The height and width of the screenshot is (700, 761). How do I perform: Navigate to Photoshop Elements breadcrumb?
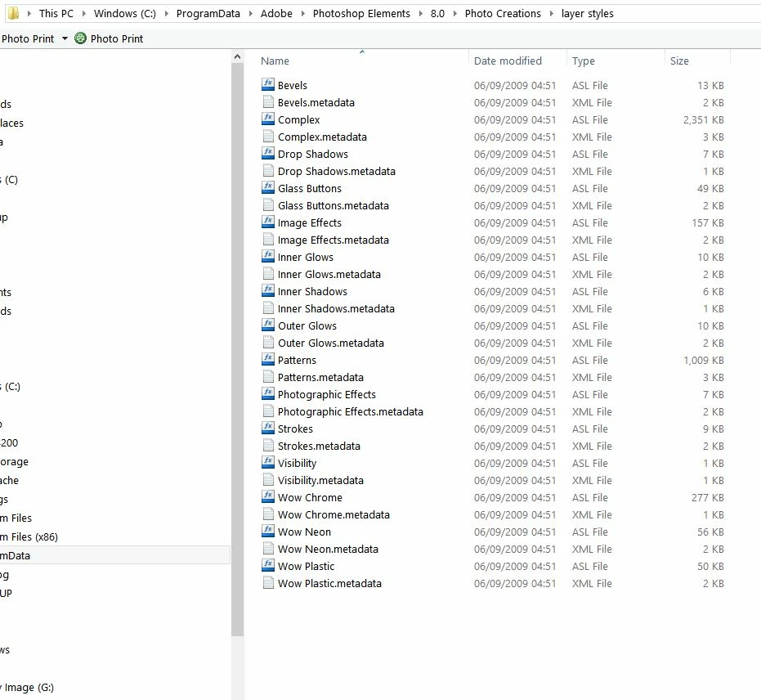click(361, 14)
